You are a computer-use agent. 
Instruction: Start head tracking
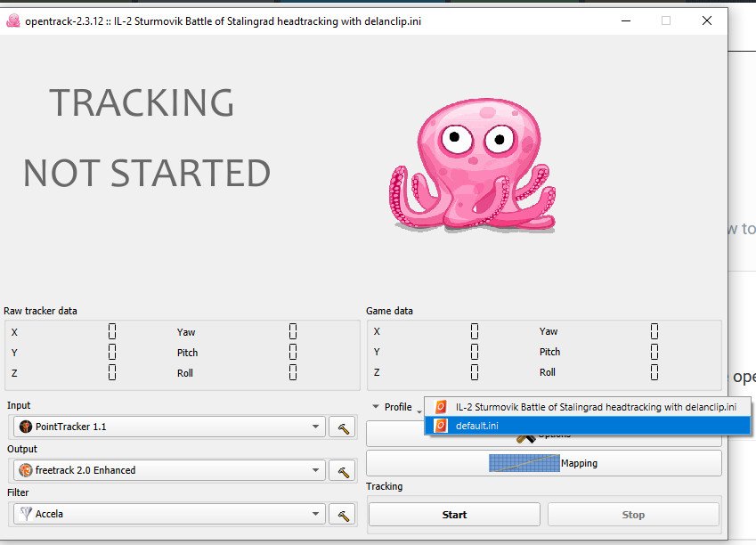454,515
